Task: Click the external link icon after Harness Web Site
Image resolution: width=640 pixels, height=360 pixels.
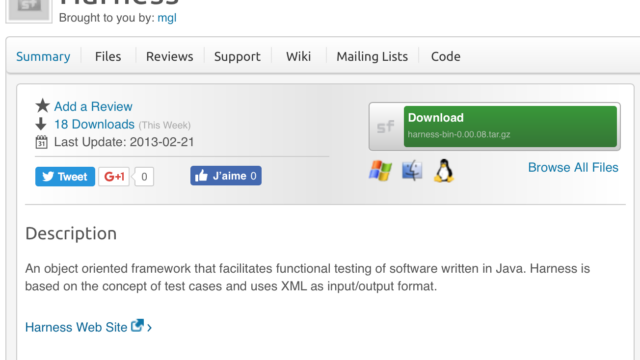Action: (x=137, y=325)
